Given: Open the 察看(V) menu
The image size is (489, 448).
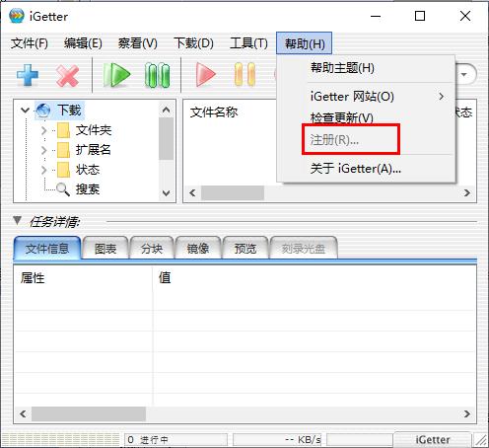Looking at the screenshot, I should point(138,43).
